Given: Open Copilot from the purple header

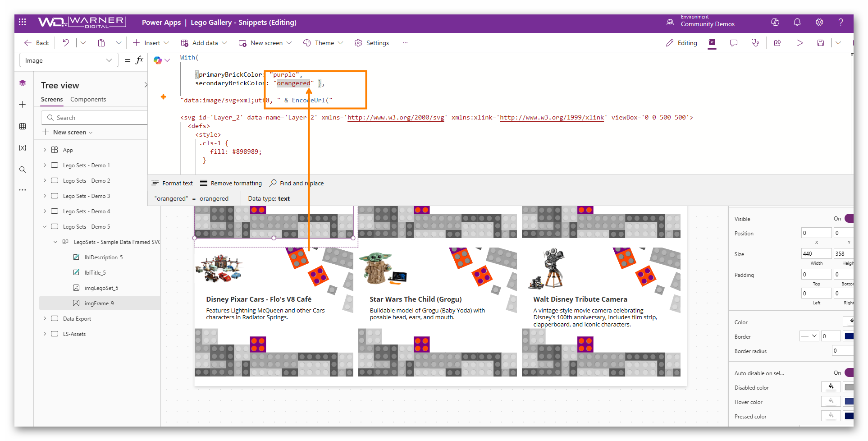Looking at the screenshot, I should tap(775, 22).
